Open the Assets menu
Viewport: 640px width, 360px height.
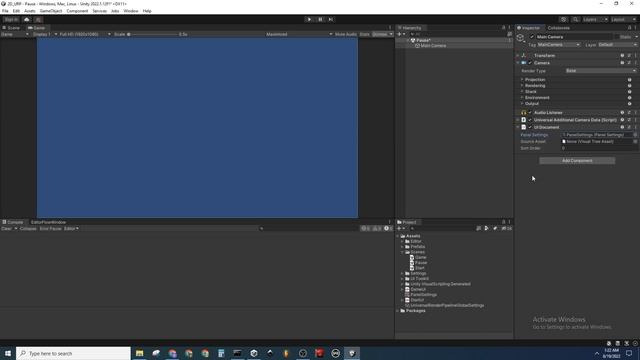tap(30, 11)
